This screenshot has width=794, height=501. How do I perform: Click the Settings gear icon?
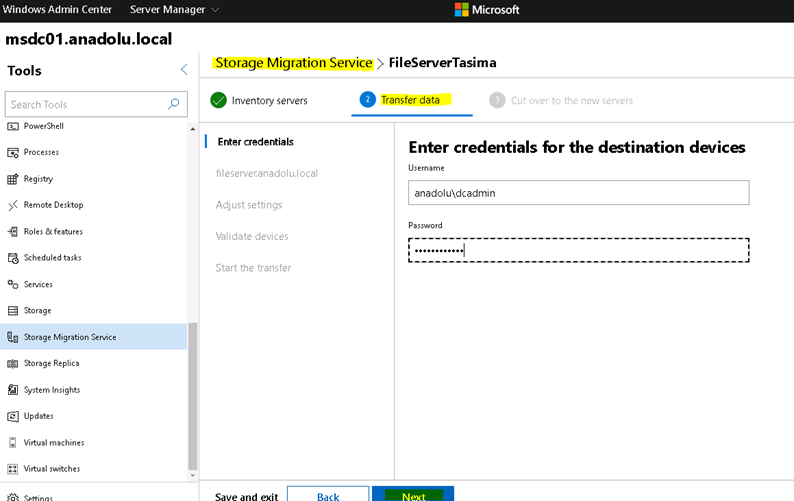coord(13,497)
